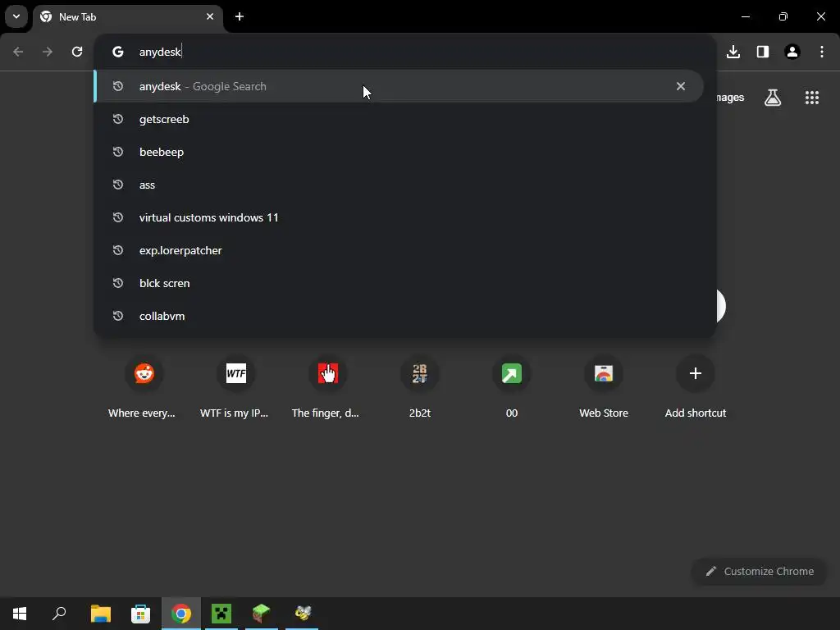Open the Windows Start menu
Viewport: 840px width, 630px height.
[x=20, y=614]
